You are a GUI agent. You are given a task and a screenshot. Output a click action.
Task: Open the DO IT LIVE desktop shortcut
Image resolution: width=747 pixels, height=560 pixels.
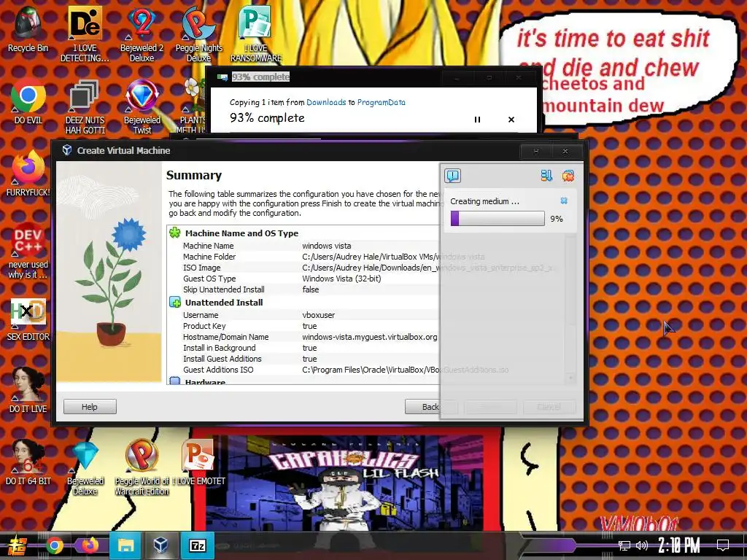pyautogui.click(x=28, y=389)
